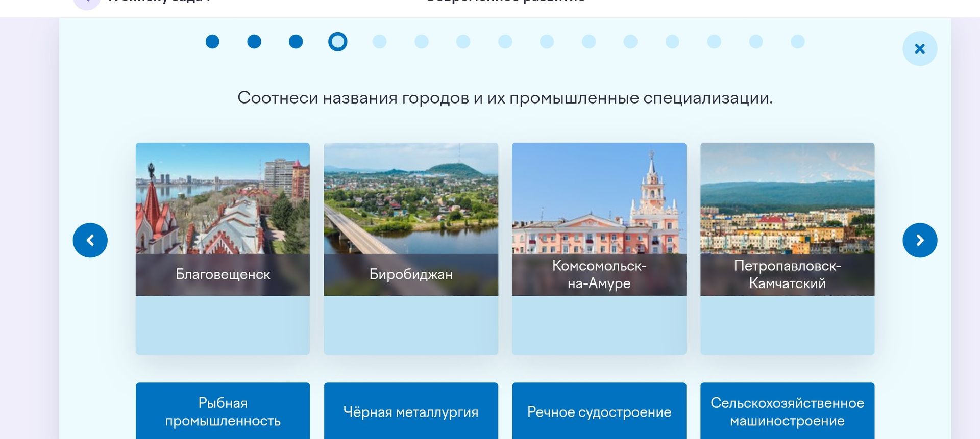This screenshot has height=439, width=980.
Task: Jump to the thirteenth progress dot
Action: tap(715, 42)
